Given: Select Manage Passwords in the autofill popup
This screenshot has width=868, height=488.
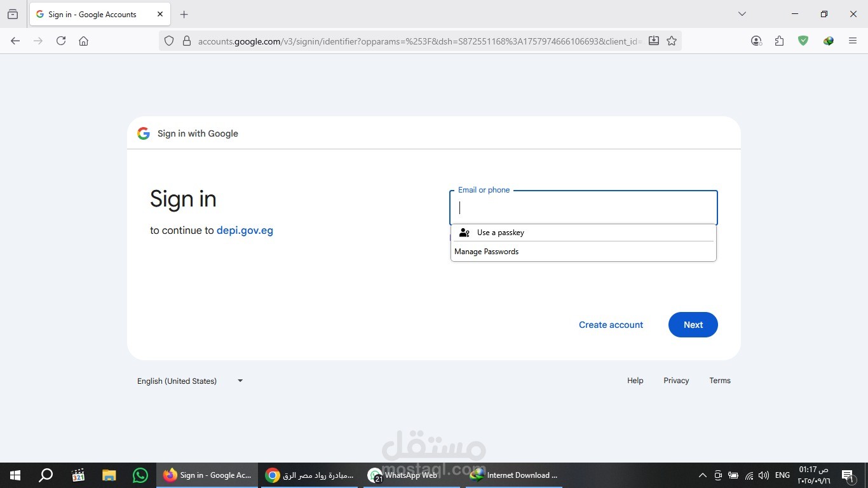Looking at the screenshot, I should pos(583,252).
